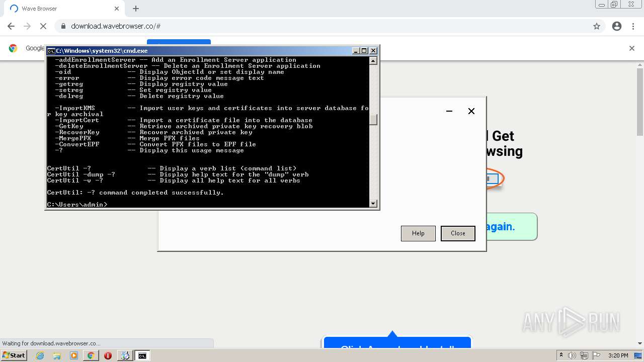This screenshot has height=362, width=644.
Task: Minimize the white installer dialog
Action: [449, 111]
